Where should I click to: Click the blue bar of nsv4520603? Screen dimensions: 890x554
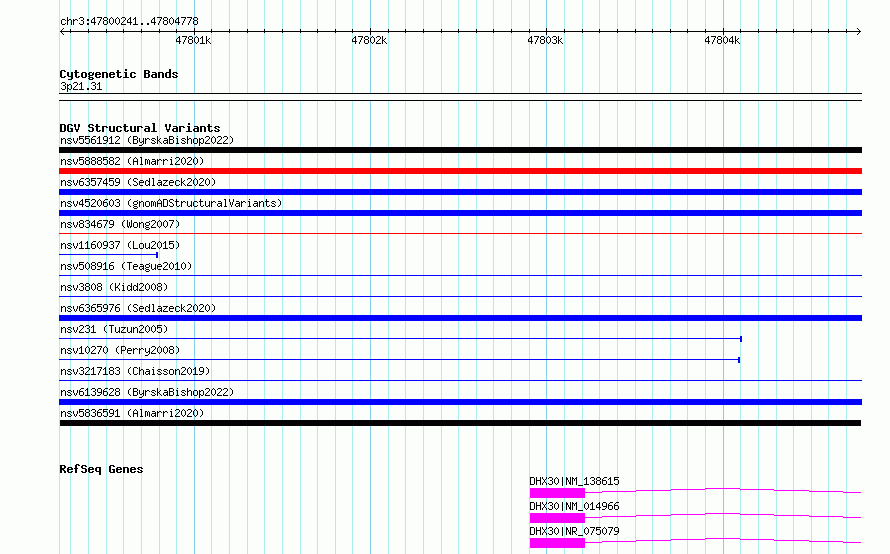[x=460, y=213]
